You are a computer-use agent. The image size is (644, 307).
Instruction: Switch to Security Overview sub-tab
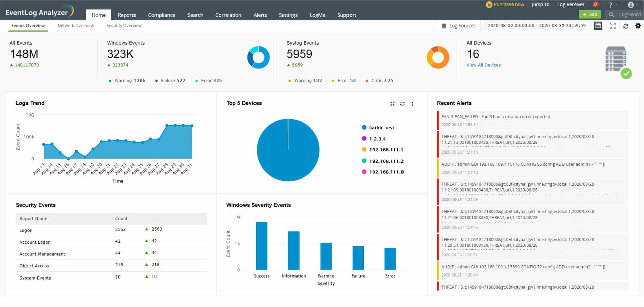(x=124, y=26)
